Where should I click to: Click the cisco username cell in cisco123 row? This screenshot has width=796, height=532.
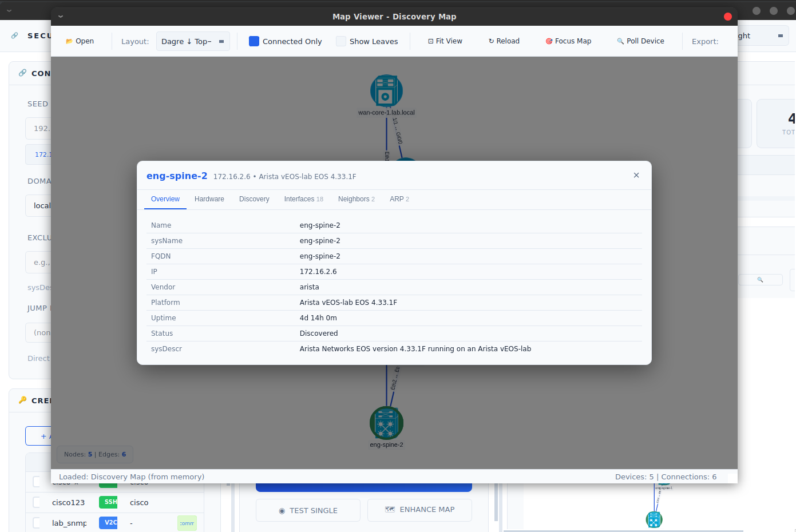(x=139, y=502)
